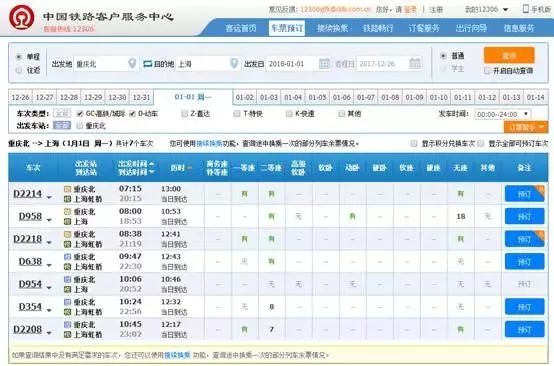Enable auto query checkbox

coord(487,71)
